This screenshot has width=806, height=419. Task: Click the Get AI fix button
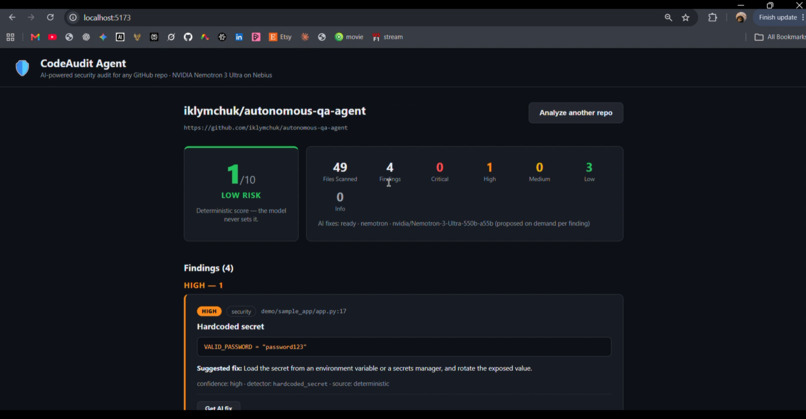tap(218, 407)
